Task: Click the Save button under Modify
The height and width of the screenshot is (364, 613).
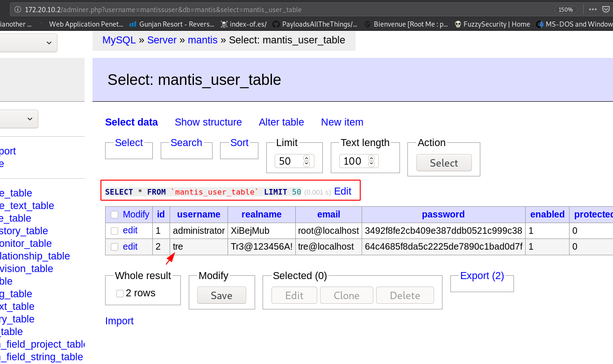Action: (221, 295)
